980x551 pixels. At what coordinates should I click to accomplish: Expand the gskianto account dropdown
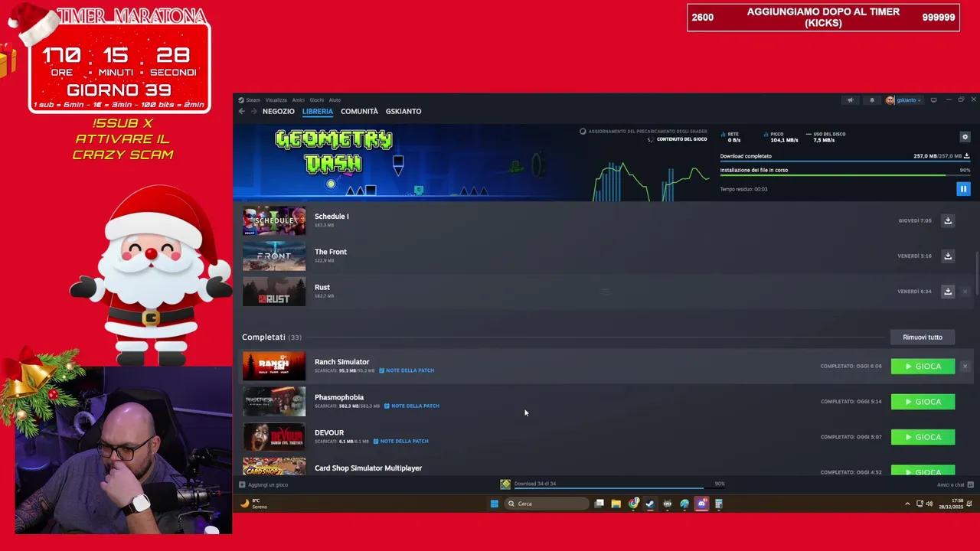(904, 100)
